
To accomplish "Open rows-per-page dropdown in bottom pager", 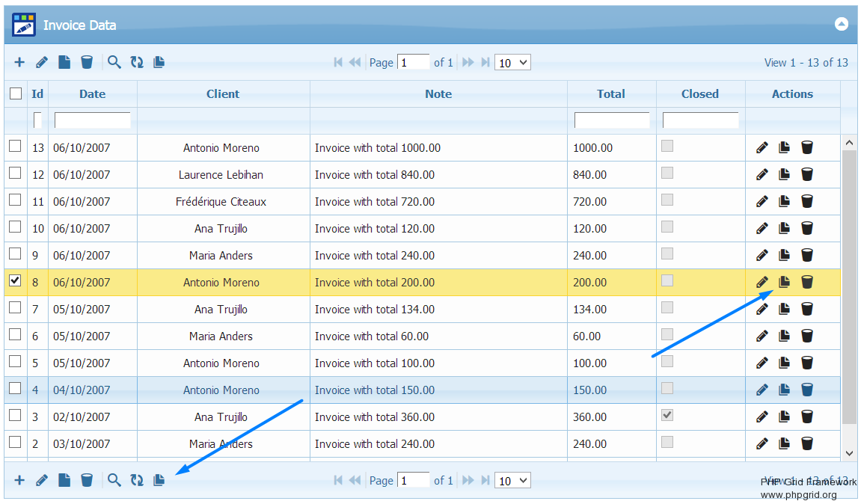I will pos(512,480).
